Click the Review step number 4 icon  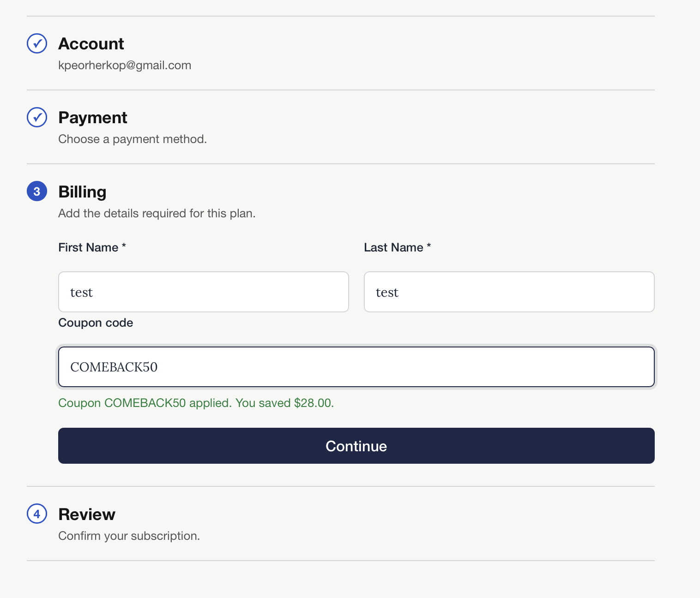[x=37, y=514]
